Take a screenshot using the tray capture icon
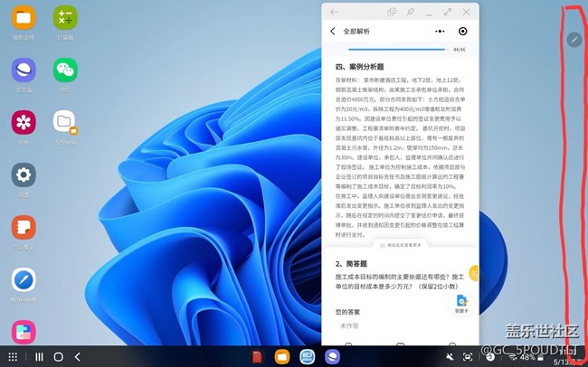 (468, 357)
